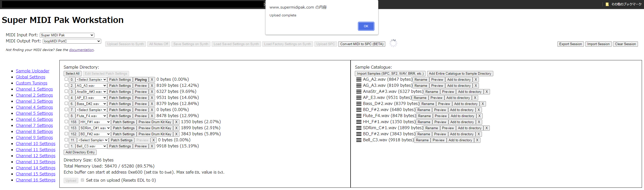The image size is (644, 190).
Task: Select the checkbox for entry 158 HH_F#1.wav
Action: (66, 122)
